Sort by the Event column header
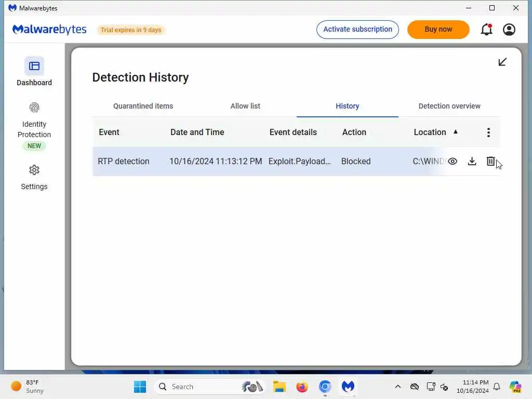 coord(109,132)
